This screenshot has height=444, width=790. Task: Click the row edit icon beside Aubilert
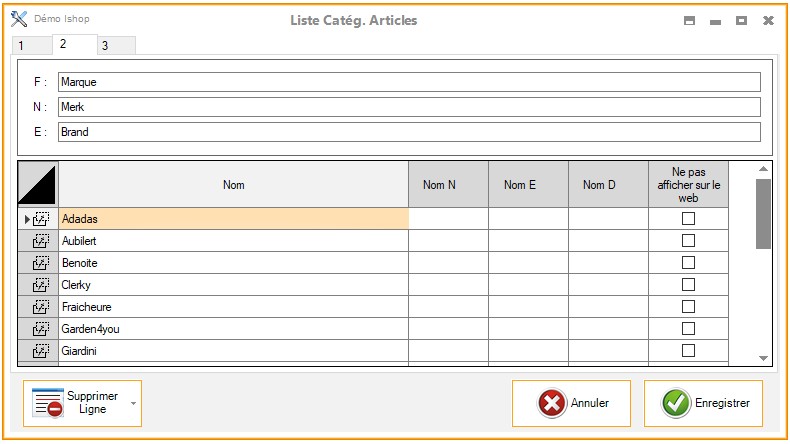41,241
